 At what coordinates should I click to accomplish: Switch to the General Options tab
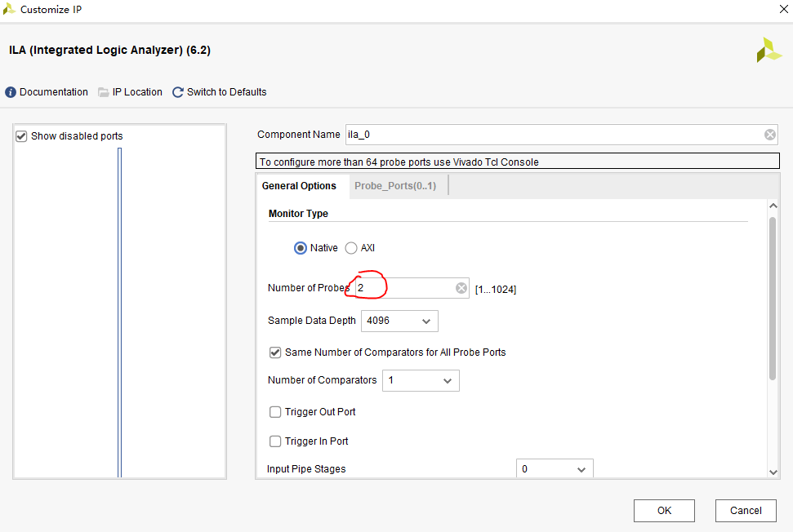pos(299,186)
